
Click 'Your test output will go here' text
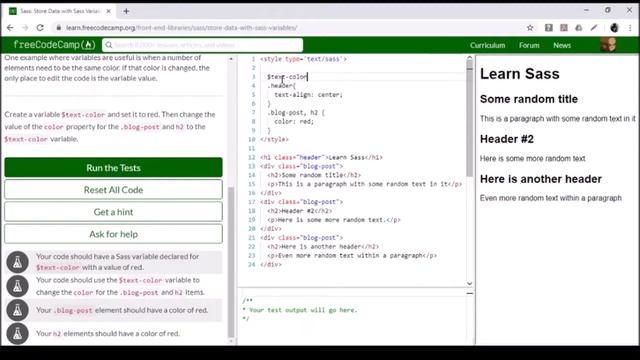pos(303,310)
